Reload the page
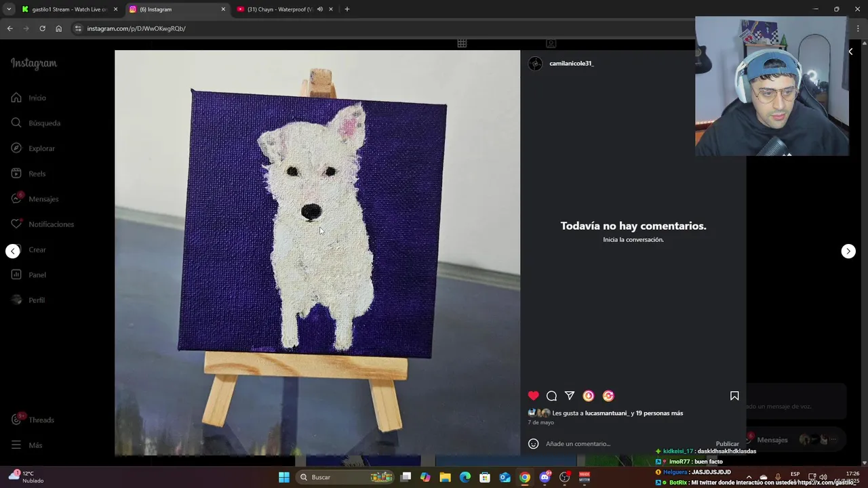The width and height of the screenshot is (868, 488). pyautogui.click(x=42, y=28)
